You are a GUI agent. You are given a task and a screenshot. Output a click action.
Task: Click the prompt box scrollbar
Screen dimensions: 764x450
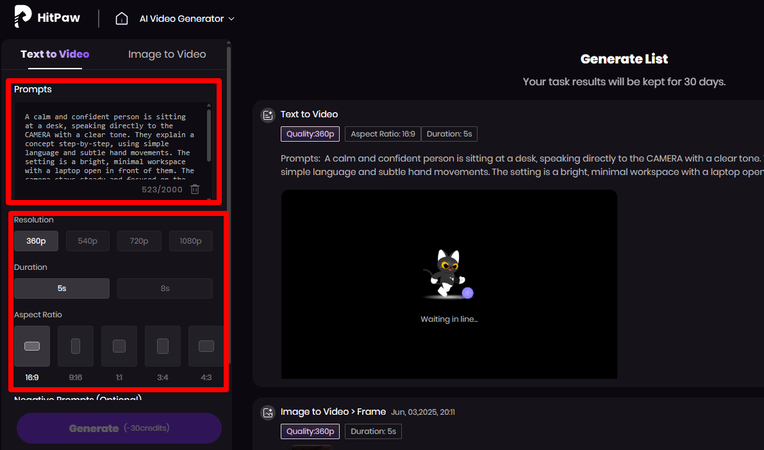coord(209,135)
